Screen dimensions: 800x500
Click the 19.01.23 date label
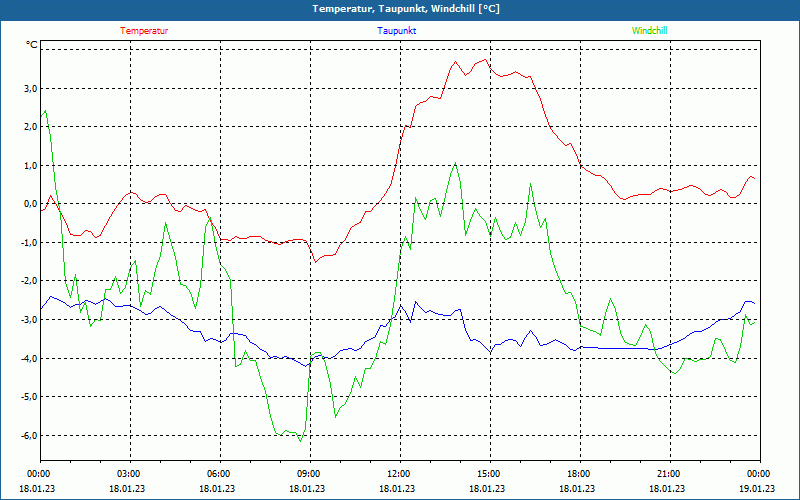757,488
